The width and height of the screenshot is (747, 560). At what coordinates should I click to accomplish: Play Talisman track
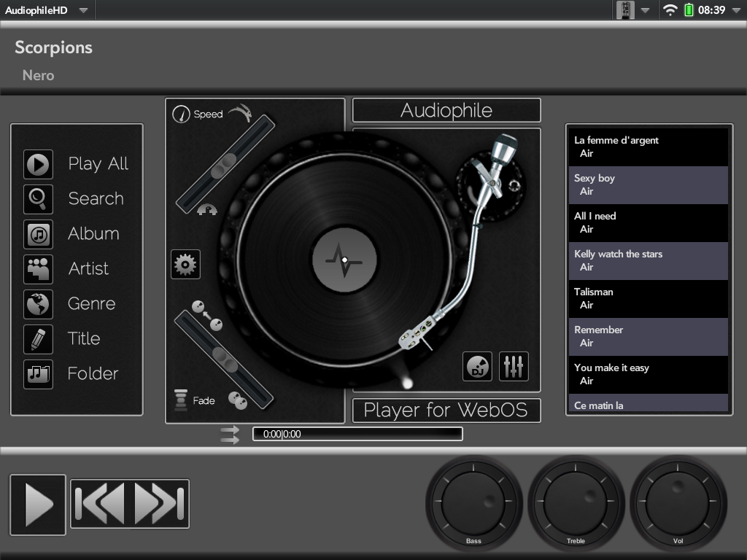[x=649, y=299]
